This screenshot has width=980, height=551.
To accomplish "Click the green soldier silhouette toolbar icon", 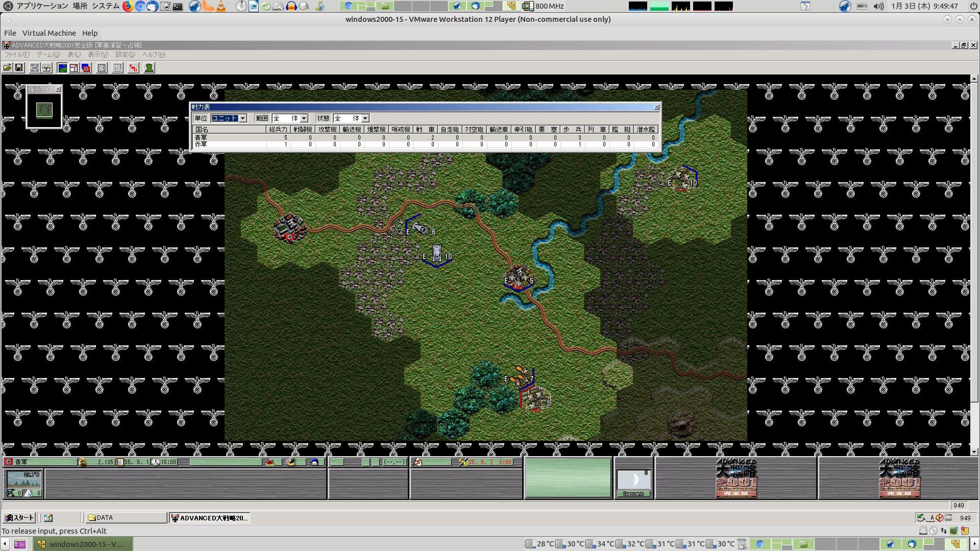I will (x=149, y=68).
